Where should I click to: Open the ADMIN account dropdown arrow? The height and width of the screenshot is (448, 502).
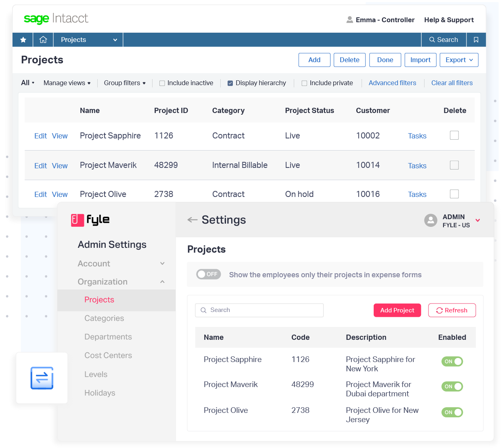pyautogui.click(x=478, y=220)
